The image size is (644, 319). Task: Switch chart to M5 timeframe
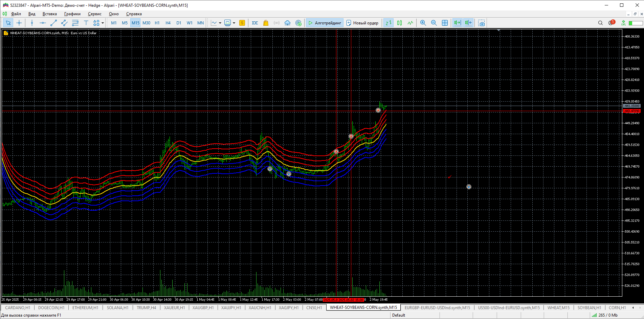125,23
